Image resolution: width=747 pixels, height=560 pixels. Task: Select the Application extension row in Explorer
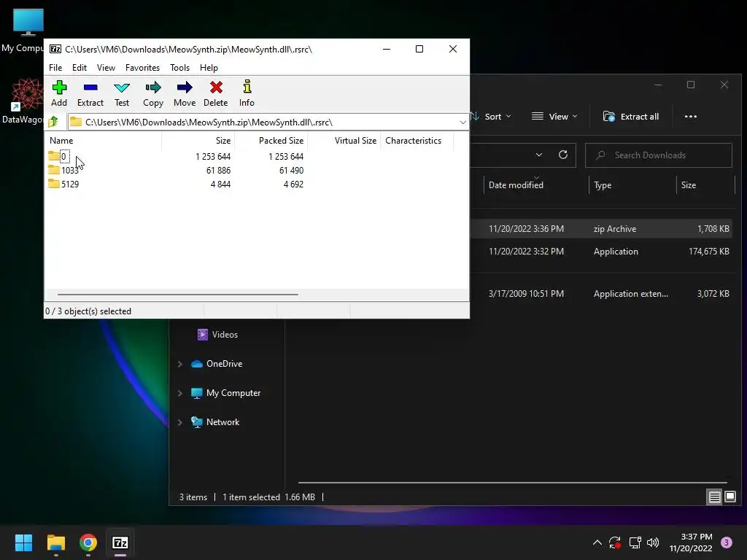[603, 294]
